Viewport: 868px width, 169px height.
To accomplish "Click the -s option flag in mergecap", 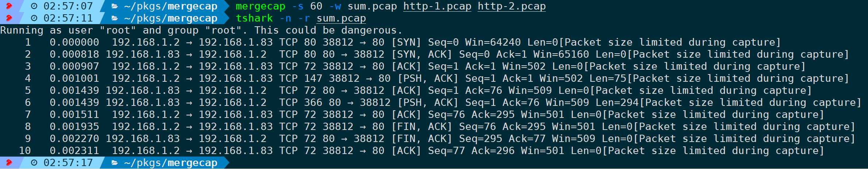I will [298, 7].
